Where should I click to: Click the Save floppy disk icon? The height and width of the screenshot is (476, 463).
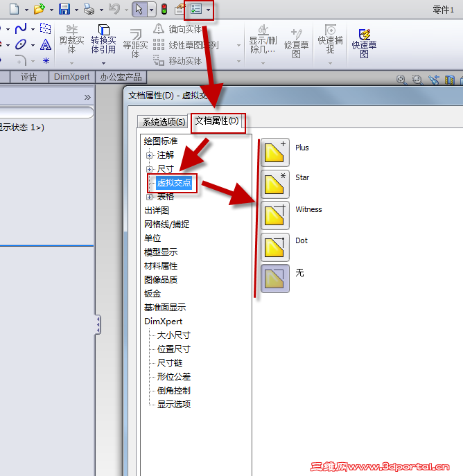[64, 9]
